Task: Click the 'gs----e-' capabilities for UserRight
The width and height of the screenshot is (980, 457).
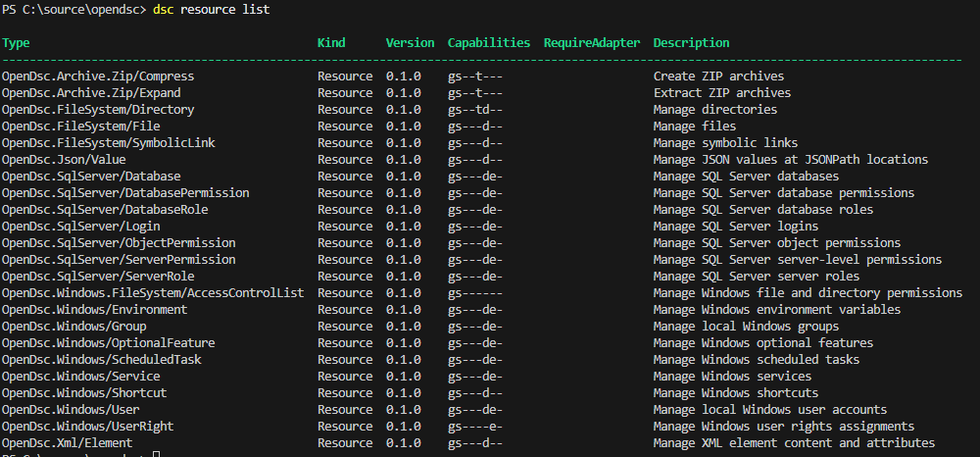Action: [x=475, y=427]
